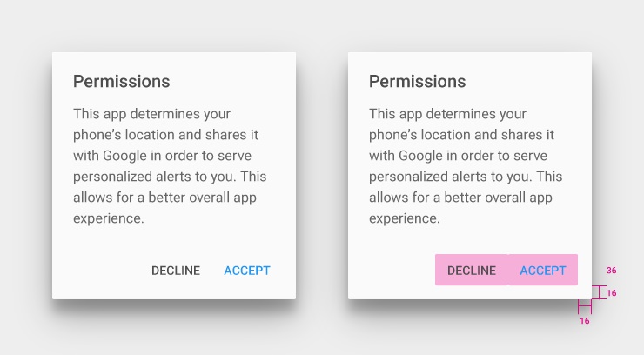Click the word experience in the left dialog

(109, 218)
